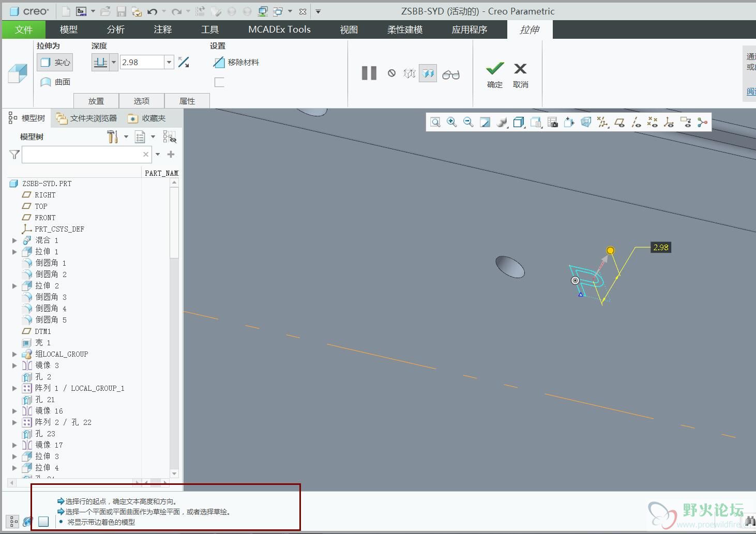Viewport: 756px width, 534px height.
Task: Switch to 收藏夹 favorites tab
Action: 147,118
